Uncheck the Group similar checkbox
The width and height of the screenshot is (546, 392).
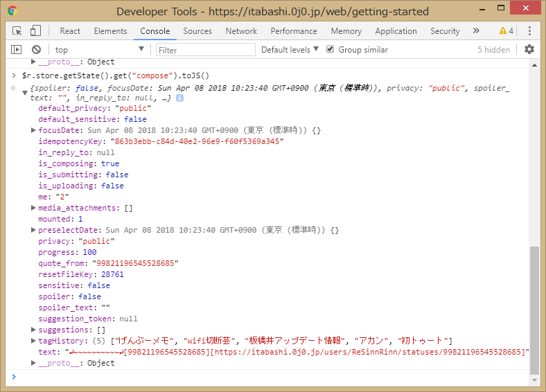(331, 50)
